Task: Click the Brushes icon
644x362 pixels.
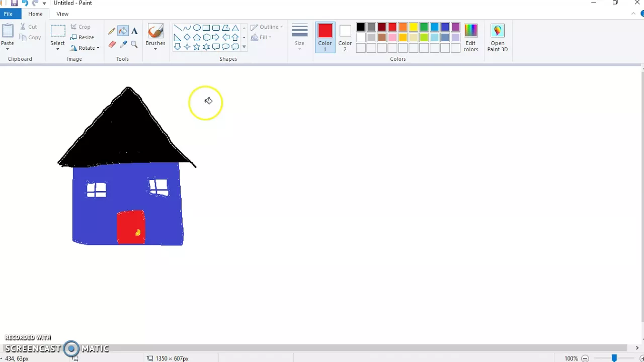Action: (x=155, y=31)
